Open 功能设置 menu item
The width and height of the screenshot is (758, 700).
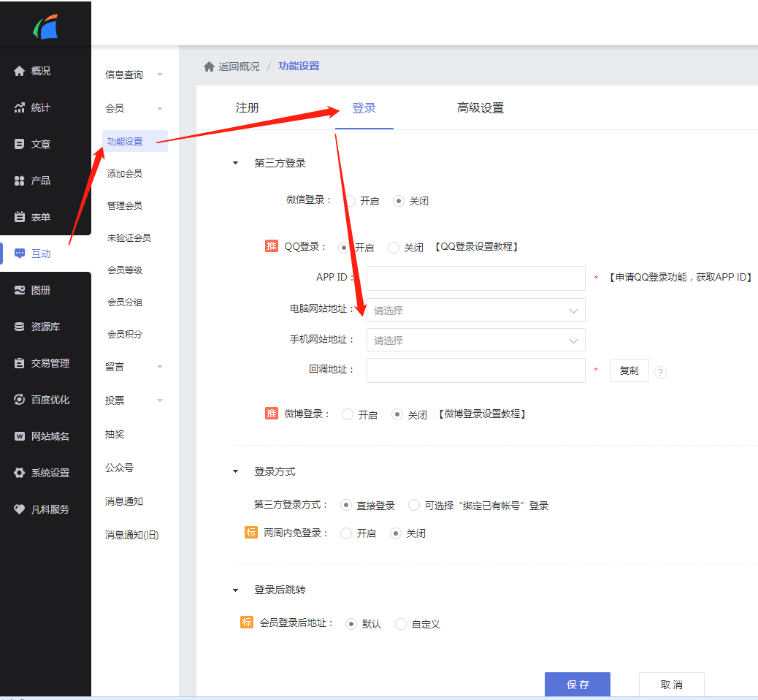pos(135,141)
